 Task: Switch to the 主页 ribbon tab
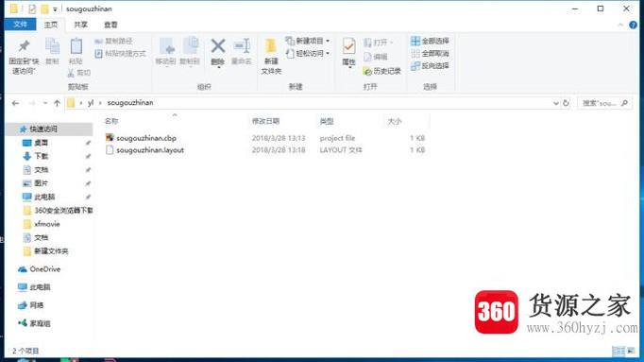point(51,25)
